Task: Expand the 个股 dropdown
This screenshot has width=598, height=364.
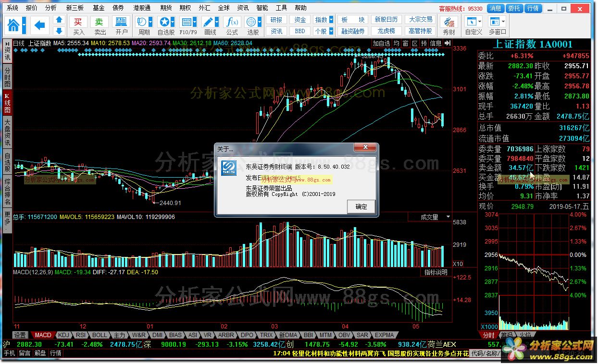Action: [x=331, y=31]
